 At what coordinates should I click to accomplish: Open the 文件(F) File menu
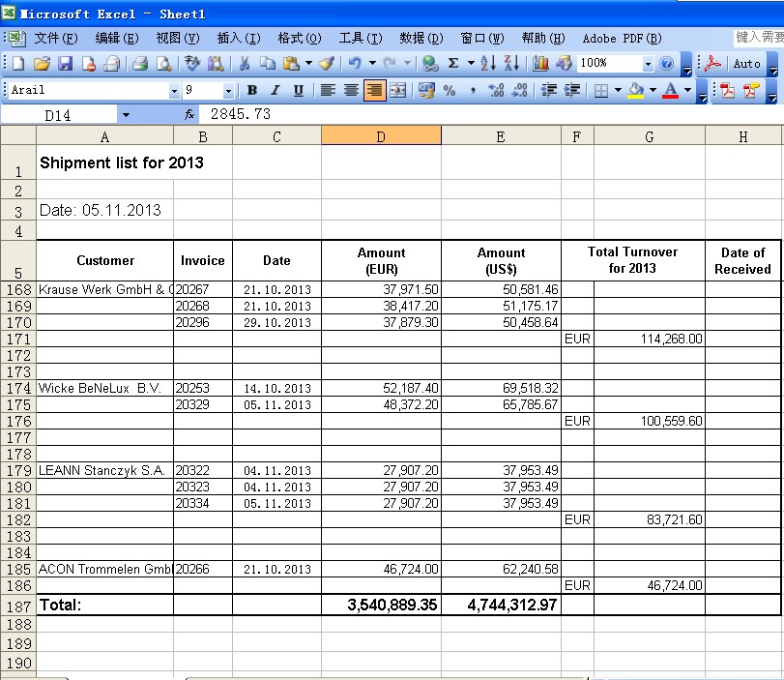(x=55, y=38)
